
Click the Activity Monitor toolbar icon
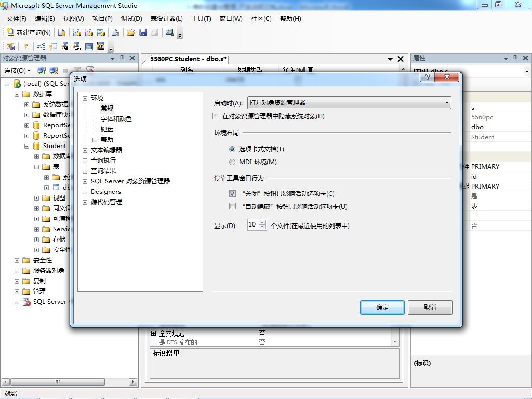[170, 33]
